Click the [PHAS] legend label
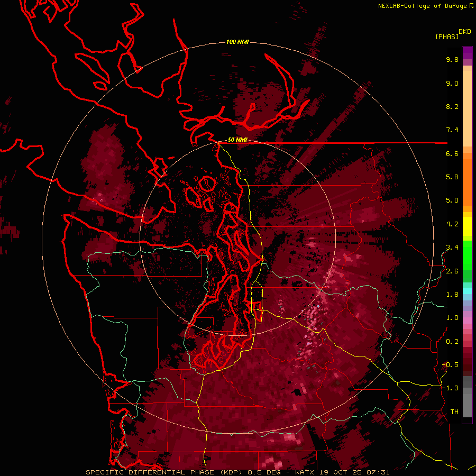Image resolution: width=476 pixels, height=476 pixels. (x=447, y=36)
